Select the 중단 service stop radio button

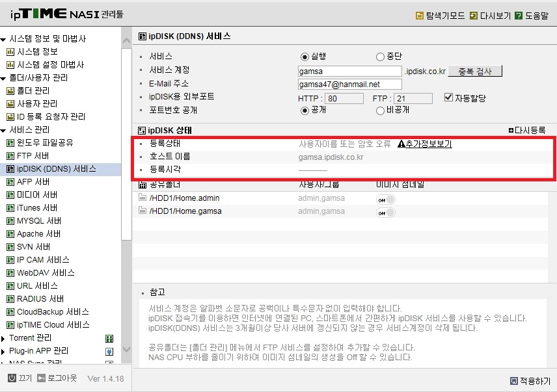(380, 57)
